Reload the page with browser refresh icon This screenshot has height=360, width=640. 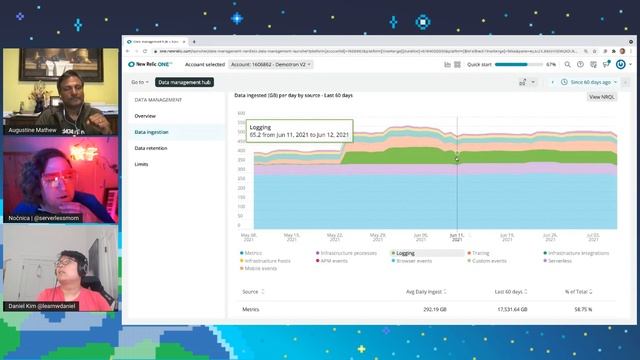click(x=145, y=51)
